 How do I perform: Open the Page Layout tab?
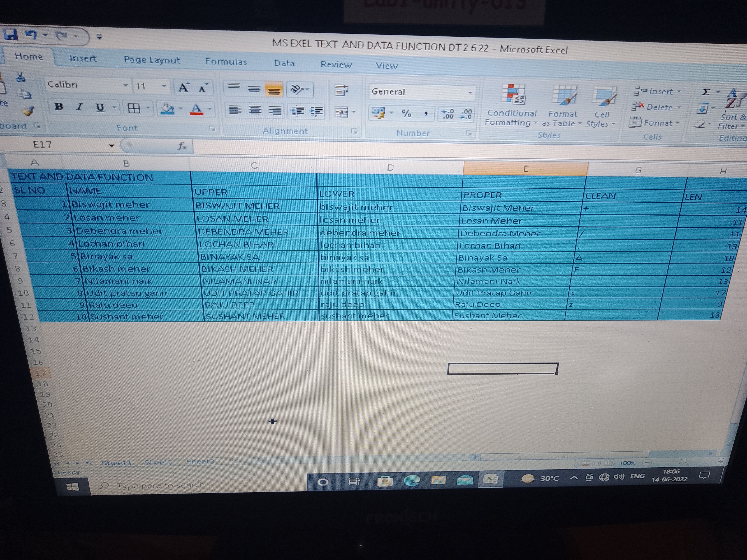[x=152, y=60]
